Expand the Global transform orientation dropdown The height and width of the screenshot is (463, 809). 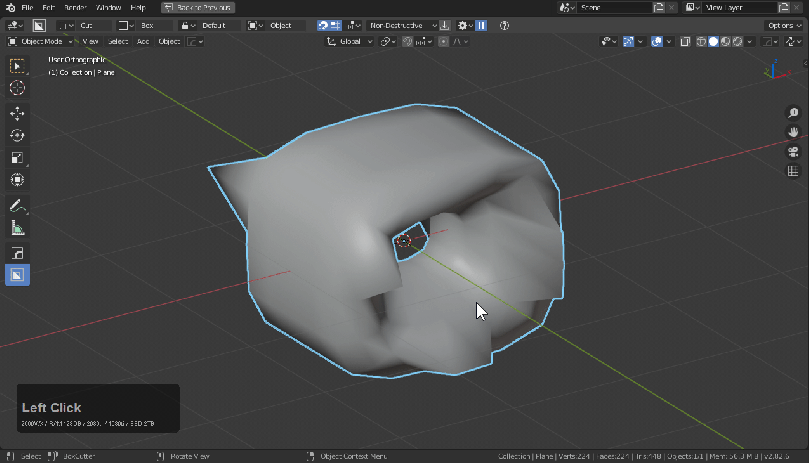pos(350,42)
